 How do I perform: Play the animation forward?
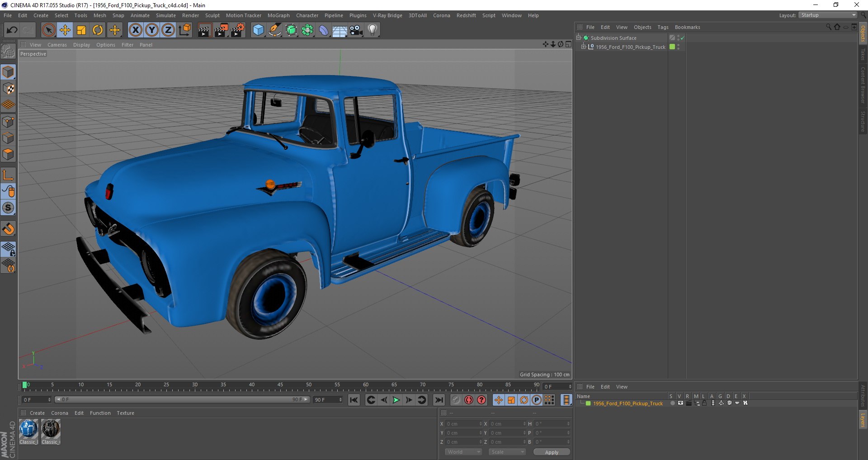tap(396, 400)
